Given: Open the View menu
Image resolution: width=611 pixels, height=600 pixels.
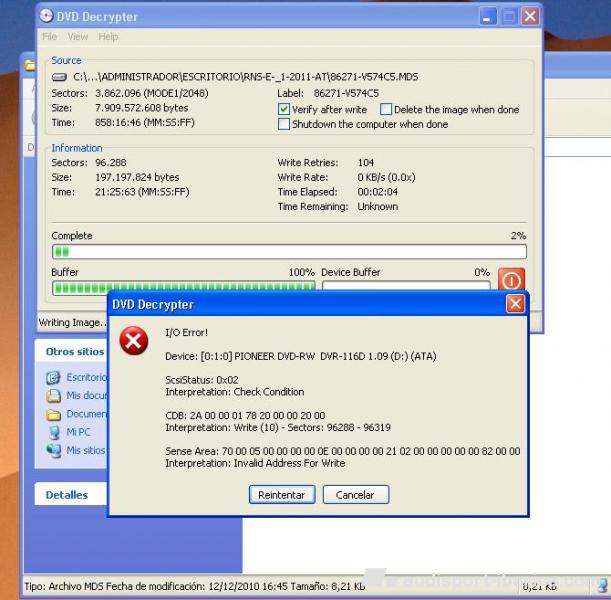Looking at the screenshot, I should [x=78, y=37].
